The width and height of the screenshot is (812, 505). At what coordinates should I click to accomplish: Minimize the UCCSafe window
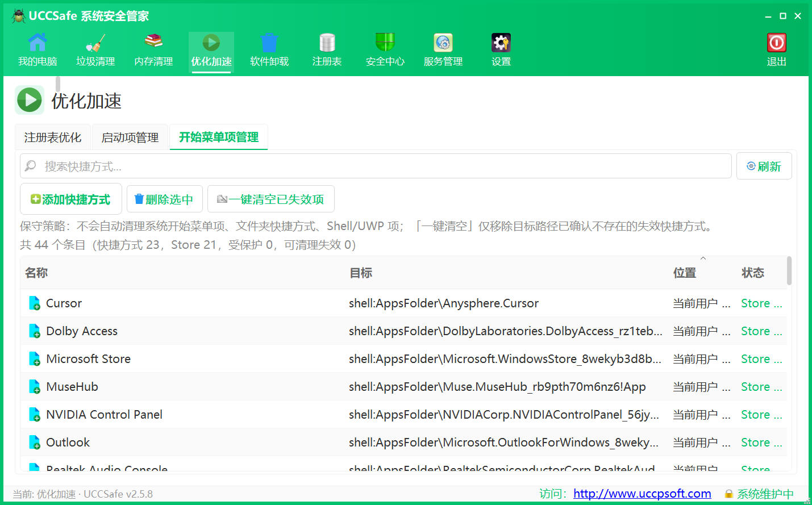[x=768, y=16]
